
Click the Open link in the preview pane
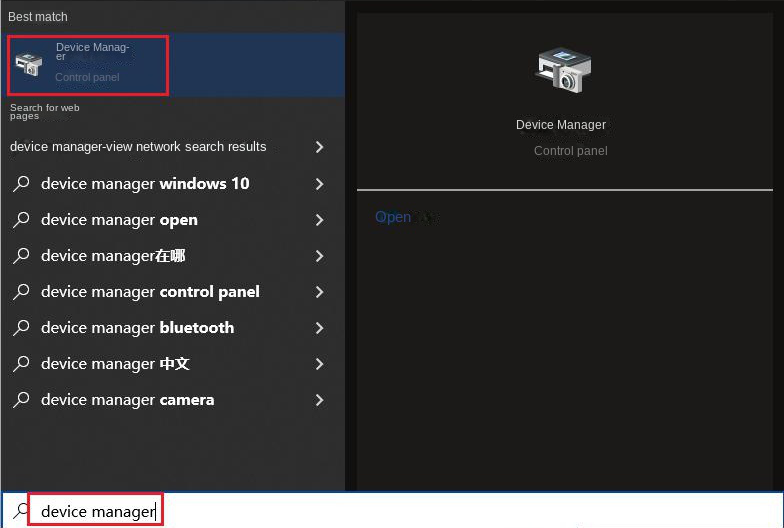392,217
